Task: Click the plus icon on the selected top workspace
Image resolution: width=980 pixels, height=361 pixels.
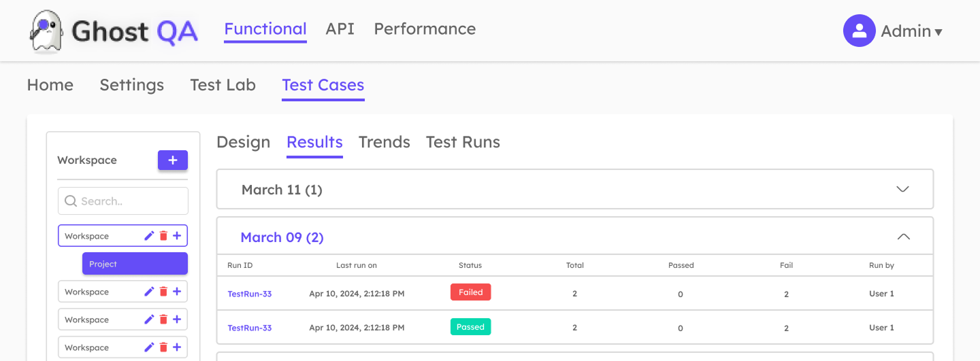Action: tap(177, 236)
